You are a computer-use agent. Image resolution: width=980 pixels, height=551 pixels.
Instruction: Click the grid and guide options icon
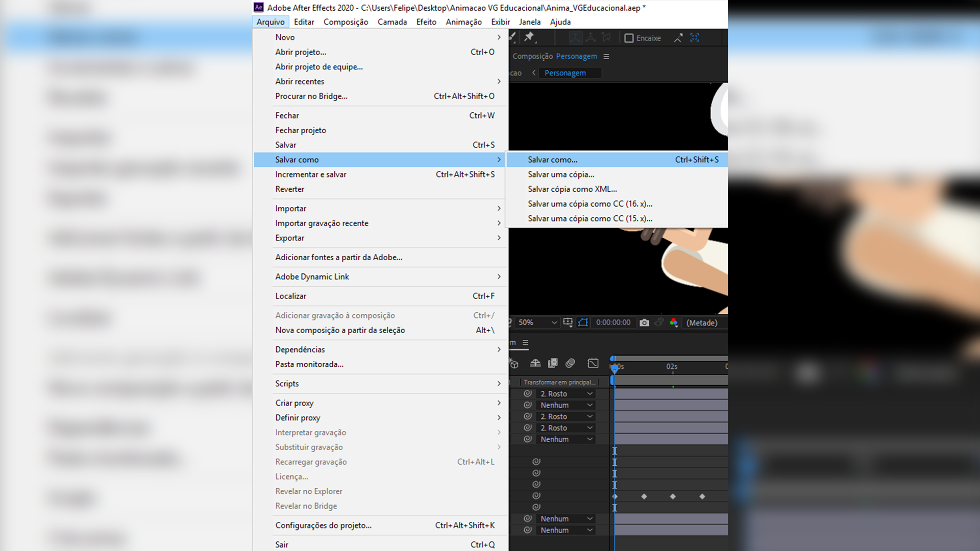tap(568, 322)
